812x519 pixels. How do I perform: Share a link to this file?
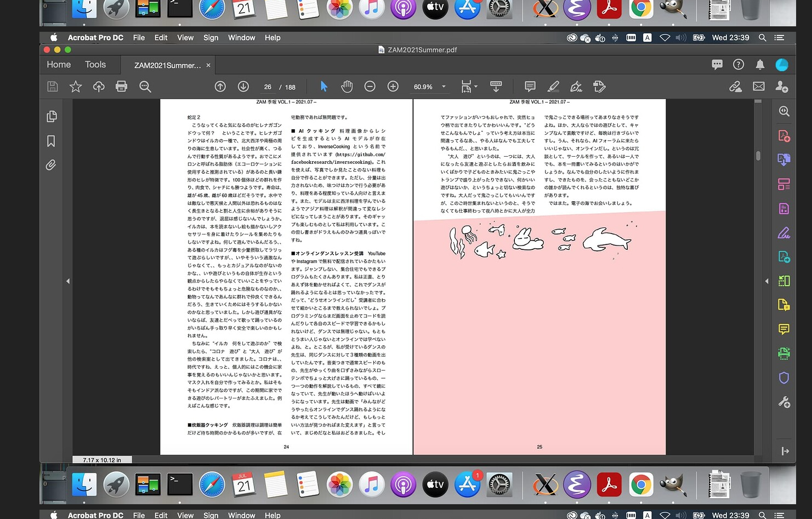click(x=736, y=87)
